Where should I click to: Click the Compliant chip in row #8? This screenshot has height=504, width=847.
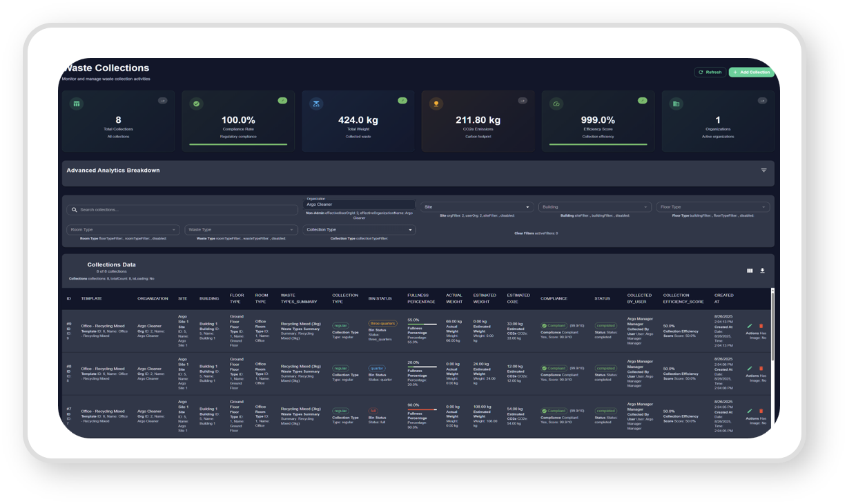(x=554, y=368)
